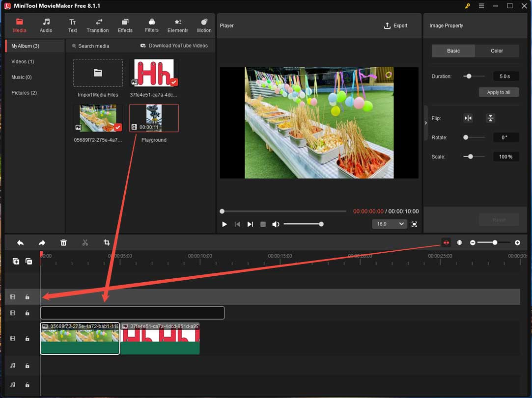Open the Motion panel
532x398 pixels.
pyautogui.click(x=204, y=26)
